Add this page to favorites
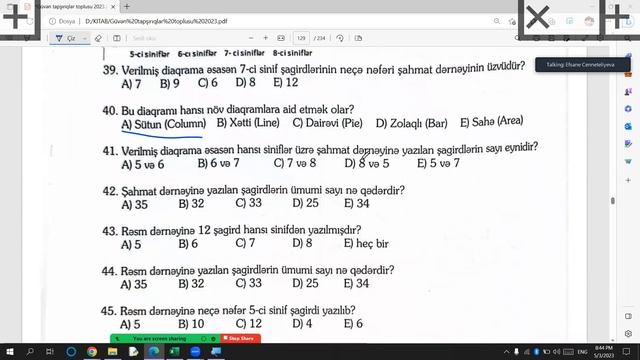This screenshot has height=360, width=640. click(512, 21)
